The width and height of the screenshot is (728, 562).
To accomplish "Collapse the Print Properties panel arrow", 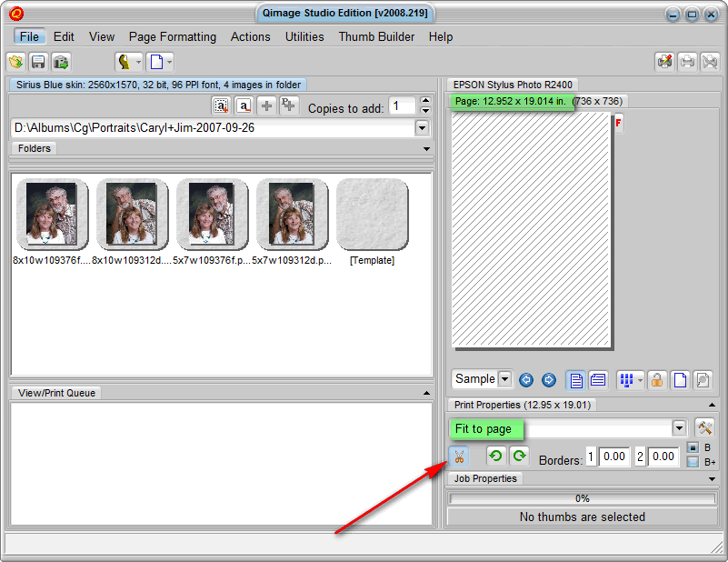I will [713, 406].
